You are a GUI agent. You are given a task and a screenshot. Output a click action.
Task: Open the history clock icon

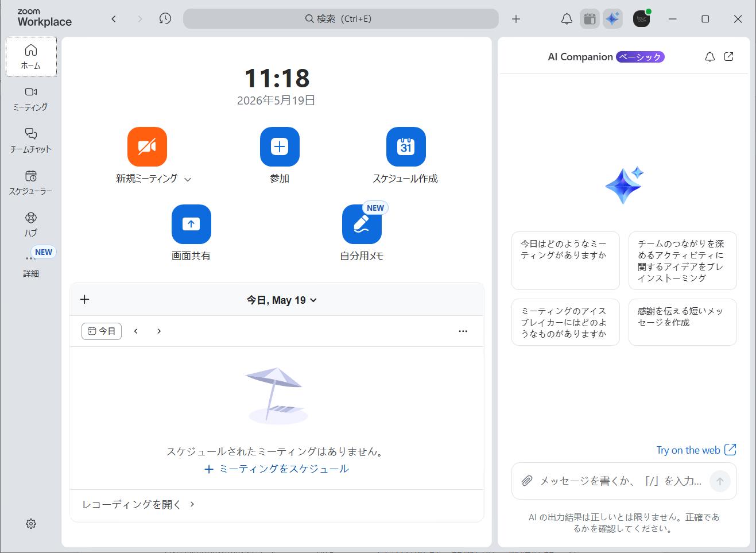(165, 19)
